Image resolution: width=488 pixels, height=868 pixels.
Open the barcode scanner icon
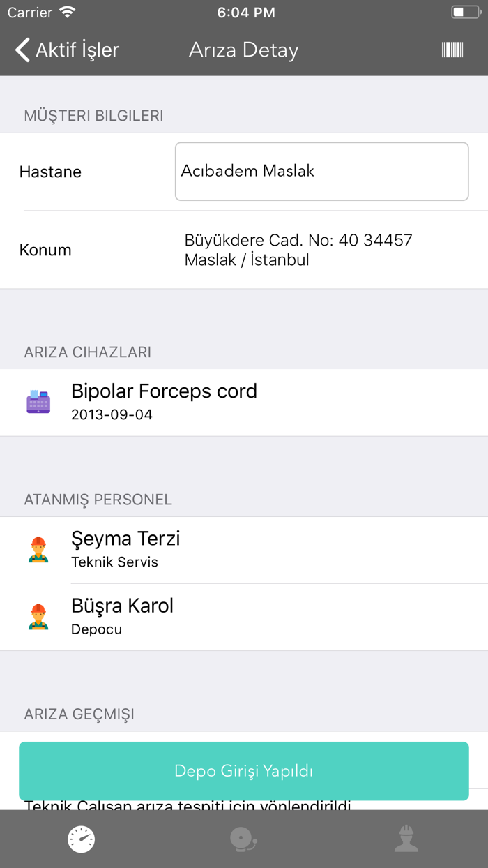coord(452,50)
